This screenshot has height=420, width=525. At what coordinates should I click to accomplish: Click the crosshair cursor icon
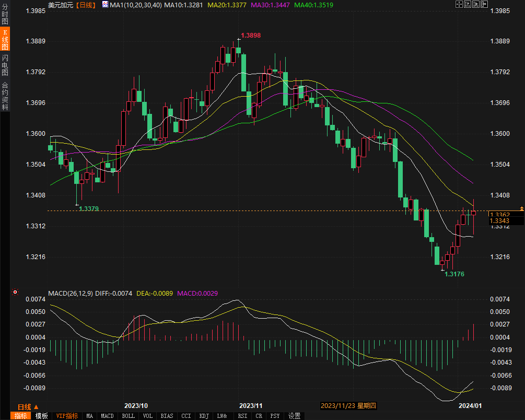click(x=459, y=5)
